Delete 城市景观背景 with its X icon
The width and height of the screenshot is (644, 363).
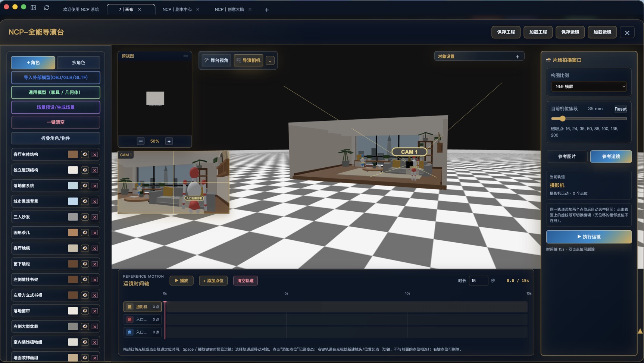pos(95,201)
